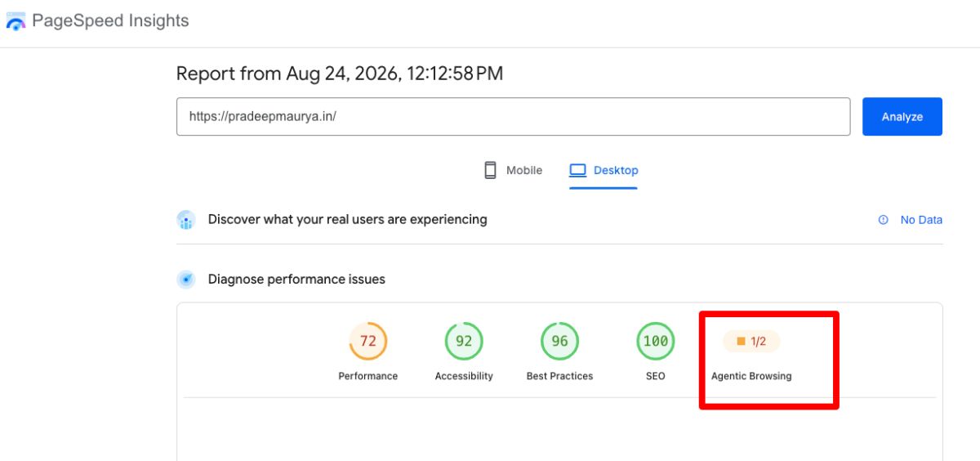Click the PageSpeed Insights logo icon
The width and height of the screenshot is (980, 461).
click(x=16, y=21)
